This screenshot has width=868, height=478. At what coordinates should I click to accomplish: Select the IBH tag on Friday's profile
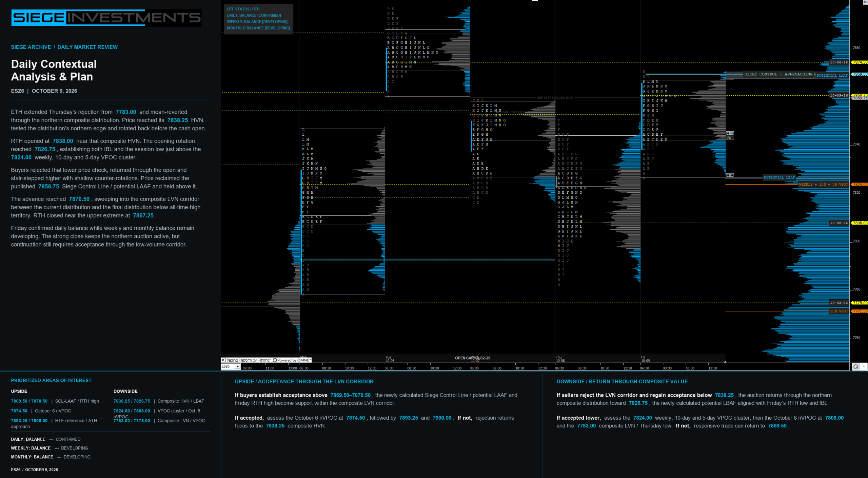click(730, 134)
